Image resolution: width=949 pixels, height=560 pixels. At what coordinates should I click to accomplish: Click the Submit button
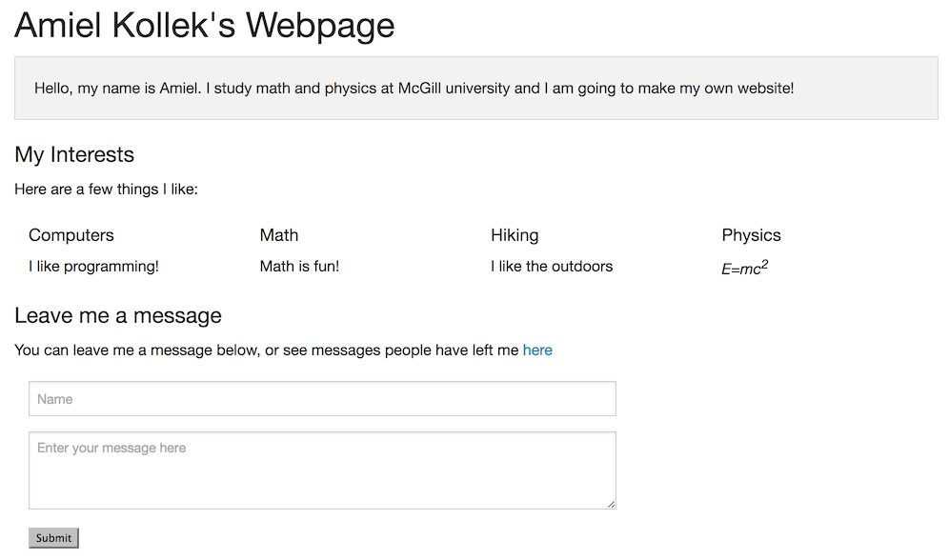[53, 538]
